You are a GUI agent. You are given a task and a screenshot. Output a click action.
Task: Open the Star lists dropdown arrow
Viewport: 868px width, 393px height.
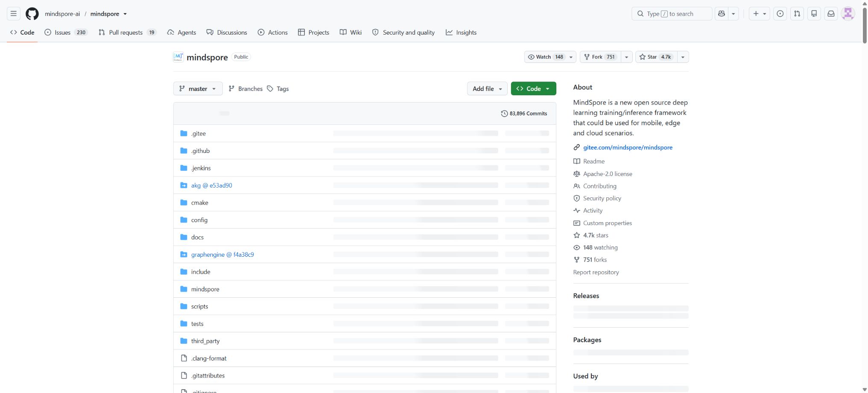[683, 57]
